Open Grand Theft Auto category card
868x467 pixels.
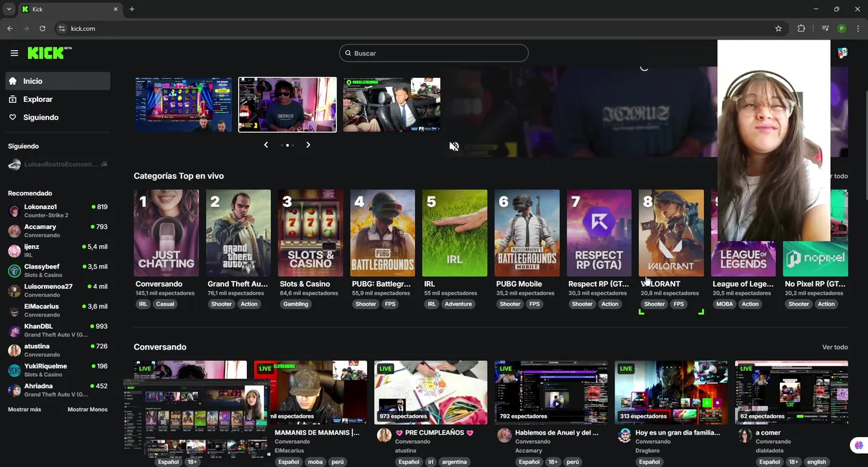239,233
